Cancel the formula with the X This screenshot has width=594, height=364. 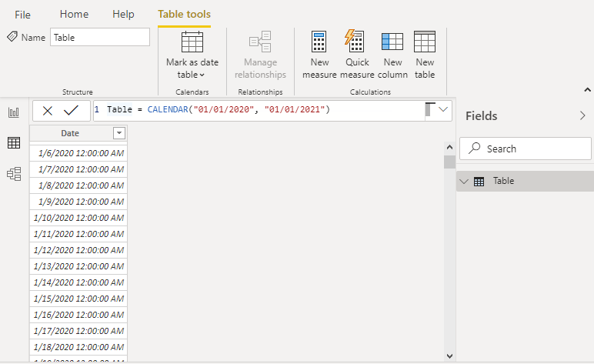pyautogui.click(x=48, y=111)
